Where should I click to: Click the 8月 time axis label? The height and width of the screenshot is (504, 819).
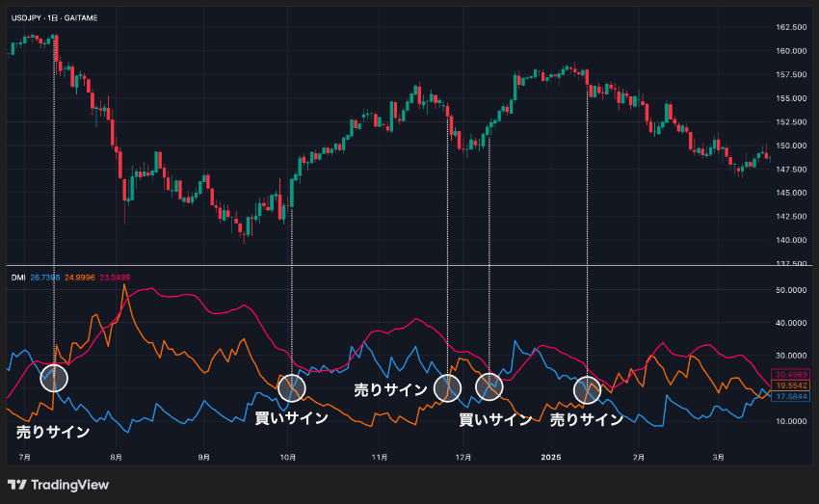[116, 458]
